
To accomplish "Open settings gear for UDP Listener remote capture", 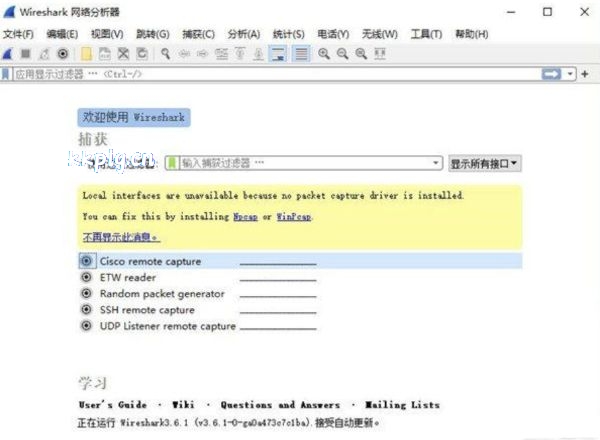I will (x=86, y=326).
